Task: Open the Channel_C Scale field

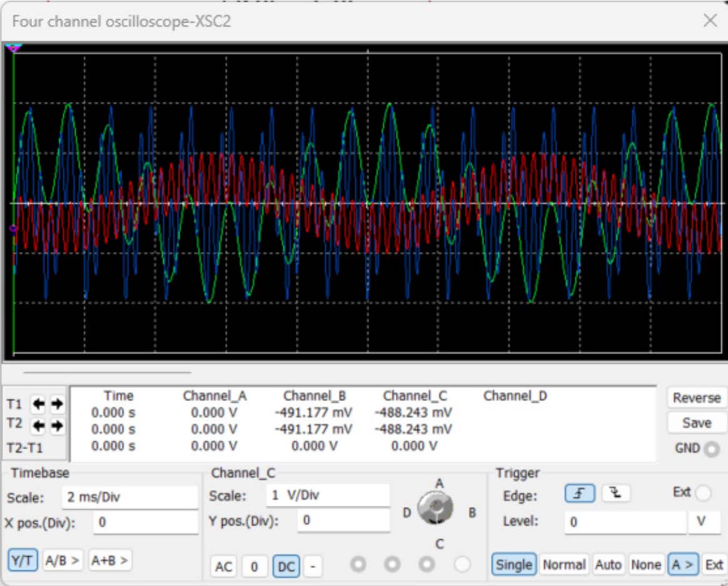Action: click(x=328, y=495)
